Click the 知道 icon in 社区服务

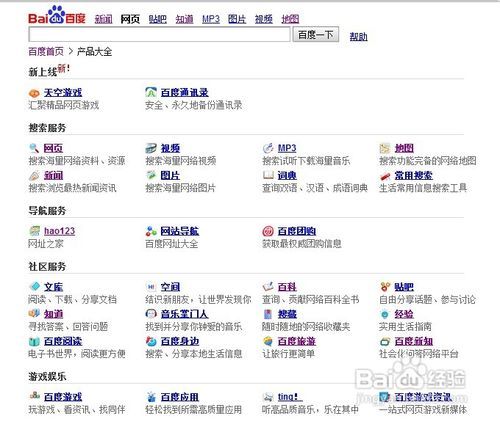click(x=34, y=313)
